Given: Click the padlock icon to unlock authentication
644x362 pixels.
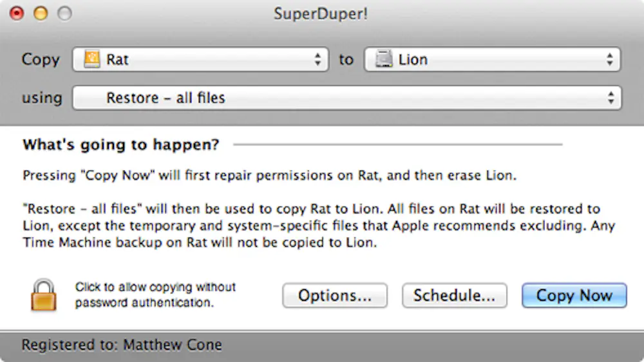Looking at the screenshot, I should [44, 295].
